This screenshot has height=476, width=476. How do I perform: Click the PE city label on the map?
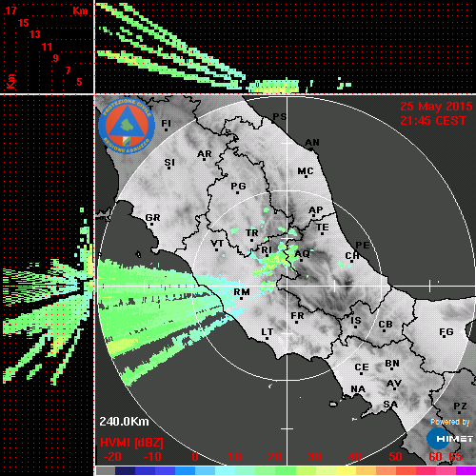(x=363, y=246)
